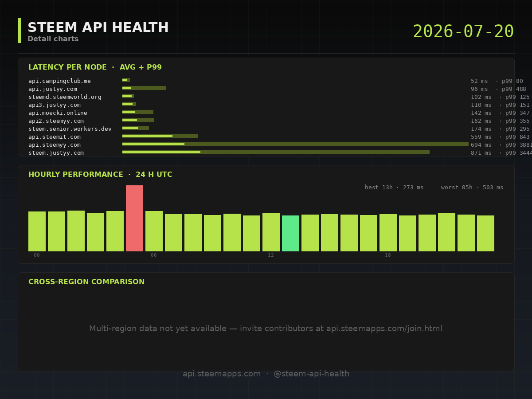Click the latency bar for api.campingclub.me
This screenshot has width=532, height=399.
126,80
